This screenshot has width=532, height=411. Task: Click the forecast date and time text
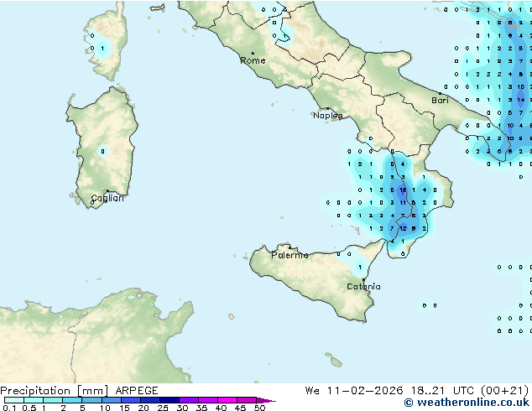417,391
